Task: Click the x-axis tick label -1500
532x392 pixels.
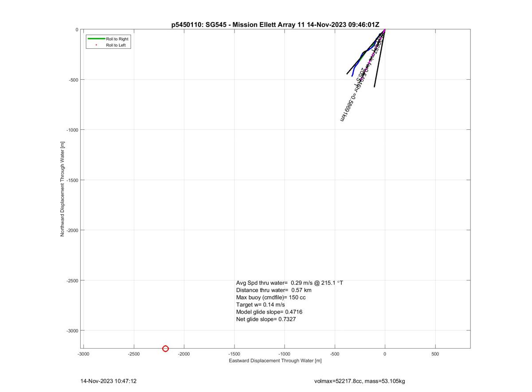Action: pyautogui.click(x=234, y=354)
